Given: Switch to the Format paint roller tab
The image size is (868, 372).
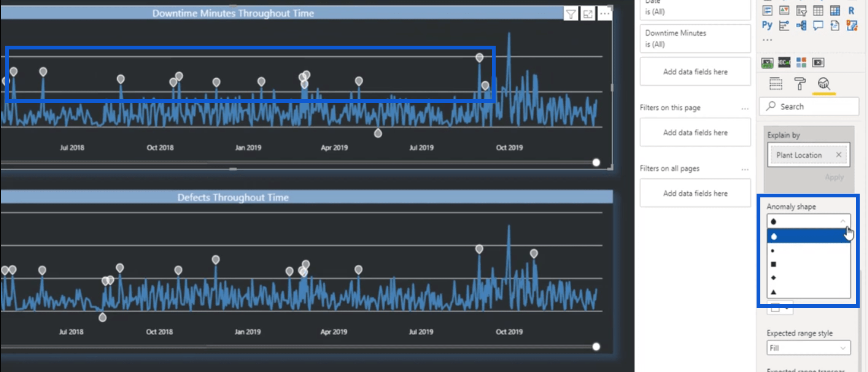Looking at the screenshot, I should point(800,83).
